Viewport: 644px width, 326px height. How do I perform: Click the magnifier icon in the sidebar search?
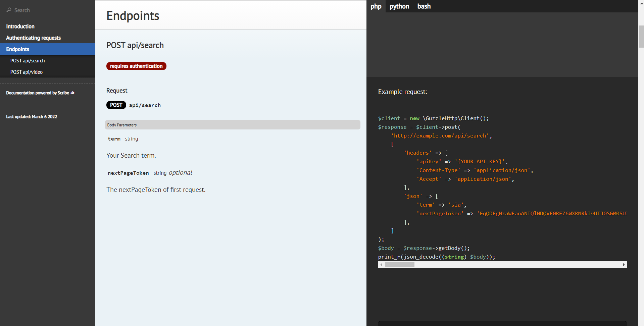9,10
